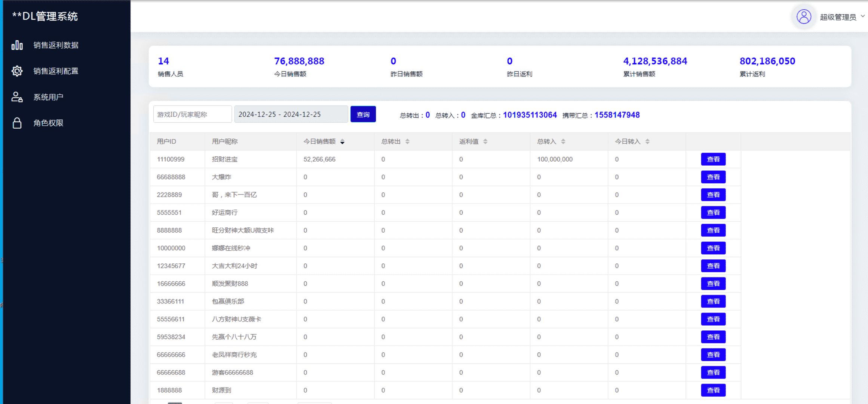Open 角色权限 menu item

[x=48, y=123]
